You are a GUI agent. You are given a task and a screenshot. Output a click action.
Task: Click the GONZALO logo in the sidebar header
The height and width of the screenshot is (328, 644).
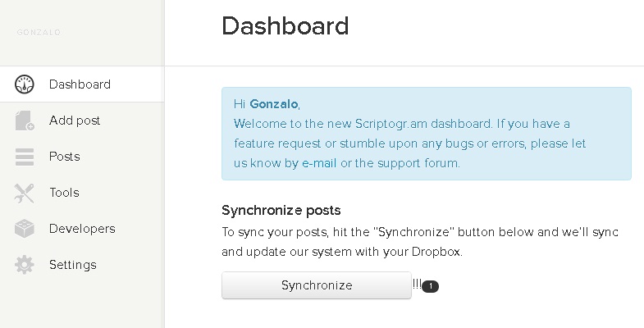tap(39, 33)
